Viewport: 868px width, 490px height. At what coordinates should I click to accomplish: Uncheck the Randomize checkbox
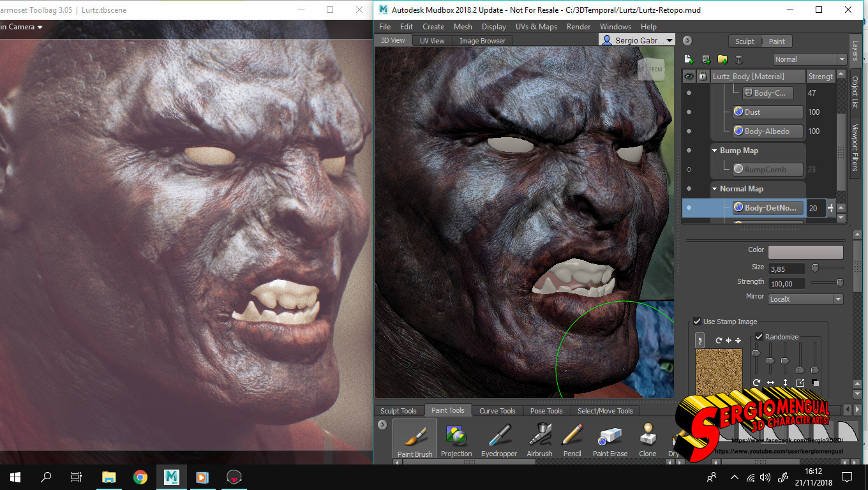pyautogui.click(x=759, y=337)
